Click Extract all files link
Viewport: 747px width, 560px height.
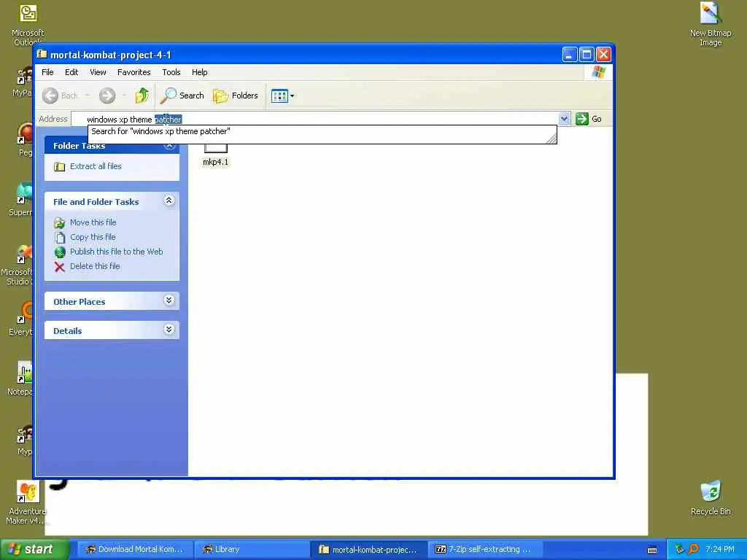[96, 166]
